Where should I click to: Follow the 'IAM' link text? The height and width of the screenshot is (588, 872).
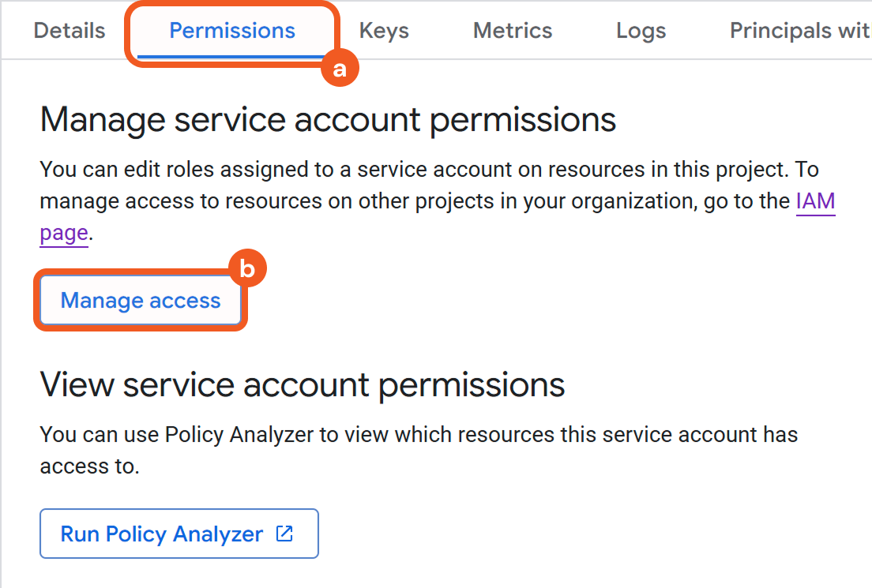815,201
